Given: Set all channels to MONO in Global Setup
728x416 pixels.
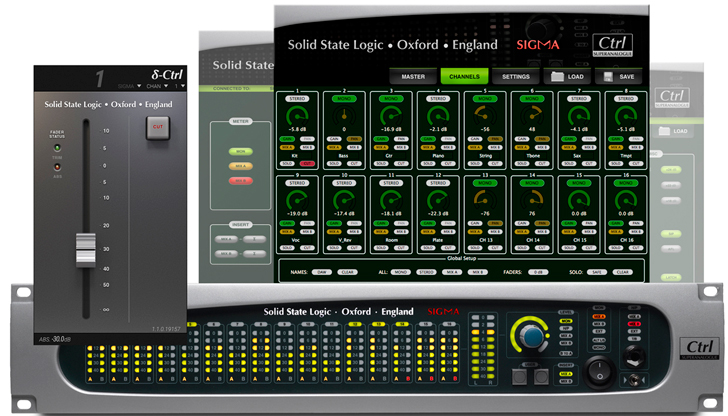Looking at the screenshot, I should 400,272.
